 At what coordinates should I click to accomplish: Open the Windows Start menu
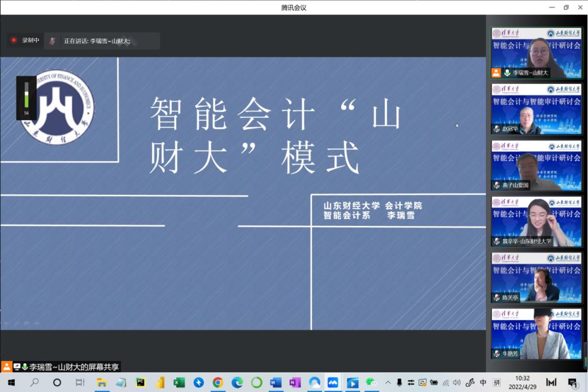10,382
